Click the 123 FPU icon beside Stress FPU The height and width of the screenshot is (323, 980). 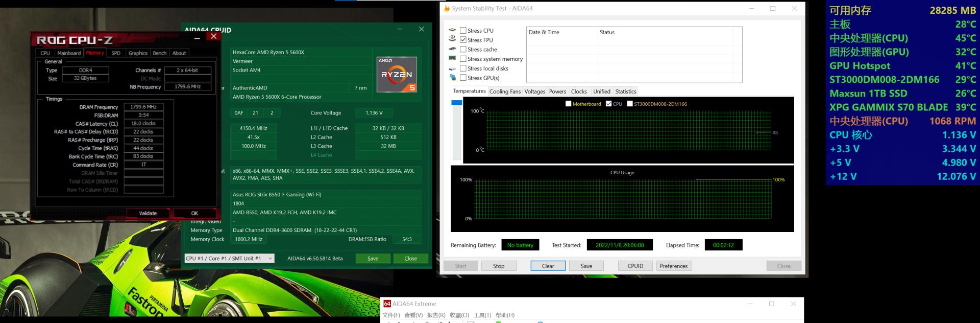pyautogui.click(x=452, y=39)
